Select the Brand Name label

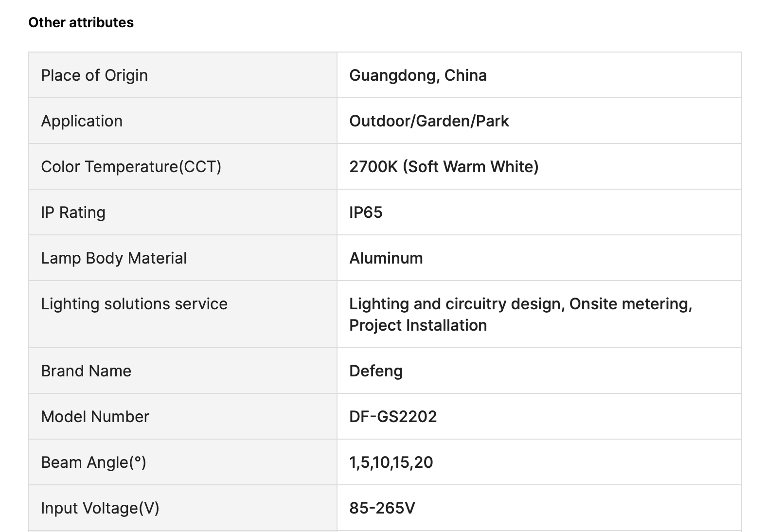[86, 371]
